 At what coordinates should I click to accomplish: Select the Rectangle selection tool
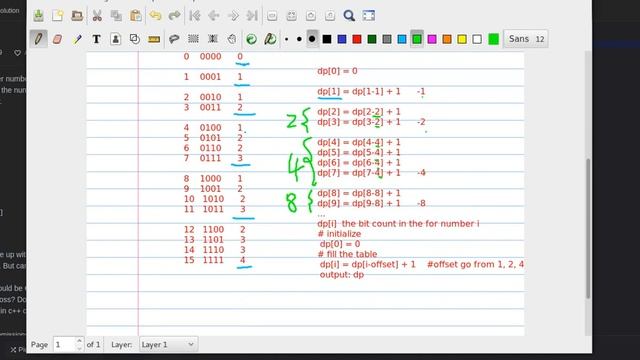(193, 39)
